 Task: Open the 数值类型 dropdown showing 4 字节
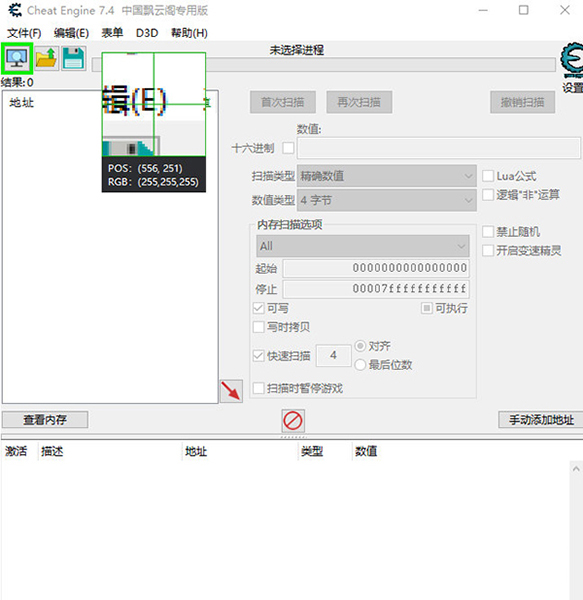coord(387,200)
